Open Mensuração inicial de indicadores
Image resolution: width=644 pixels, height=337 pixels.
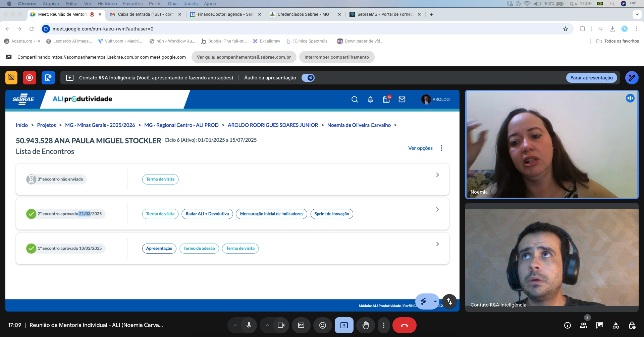pos(272,214)
